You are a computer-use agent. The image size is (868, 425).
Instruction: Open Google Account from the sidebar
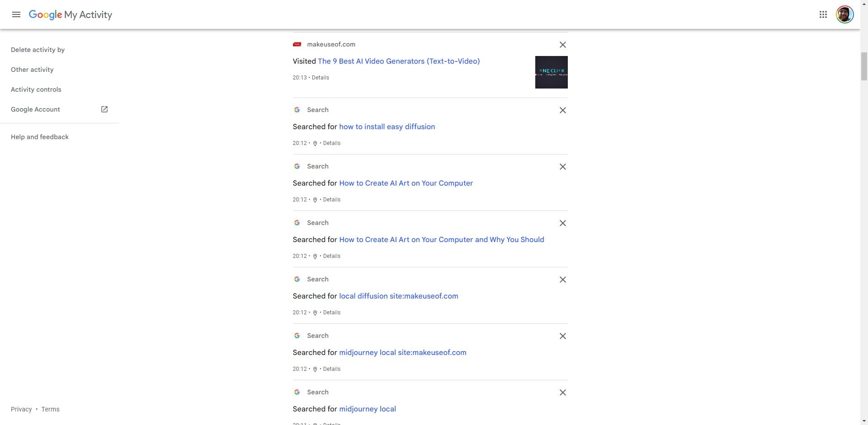[x=35, y=109]
